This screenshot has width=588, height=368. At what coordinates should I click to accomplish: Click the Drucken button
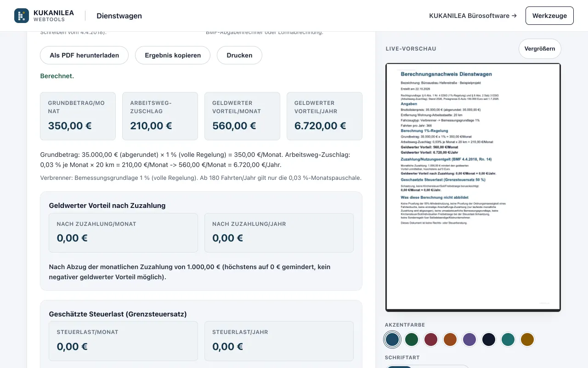click(239, 55)
